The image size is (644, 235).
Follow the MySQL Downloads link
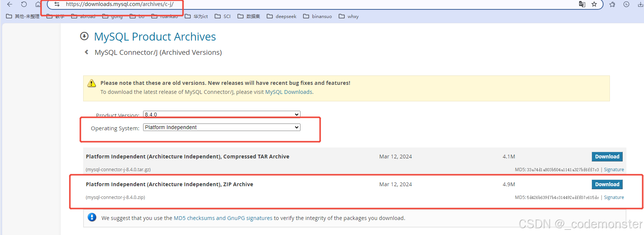289,92
